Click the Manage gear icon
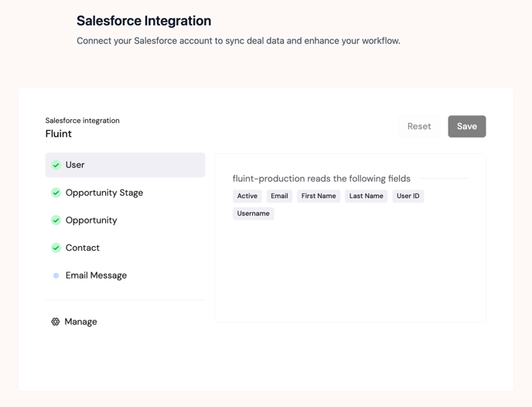 (x=56, y=322)
